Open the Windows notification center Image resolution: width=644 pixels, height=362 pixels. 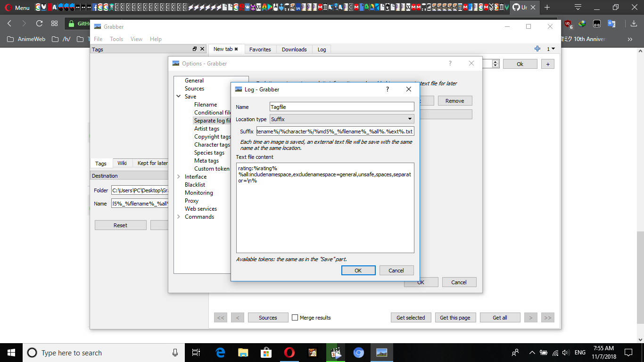[628, 353]
